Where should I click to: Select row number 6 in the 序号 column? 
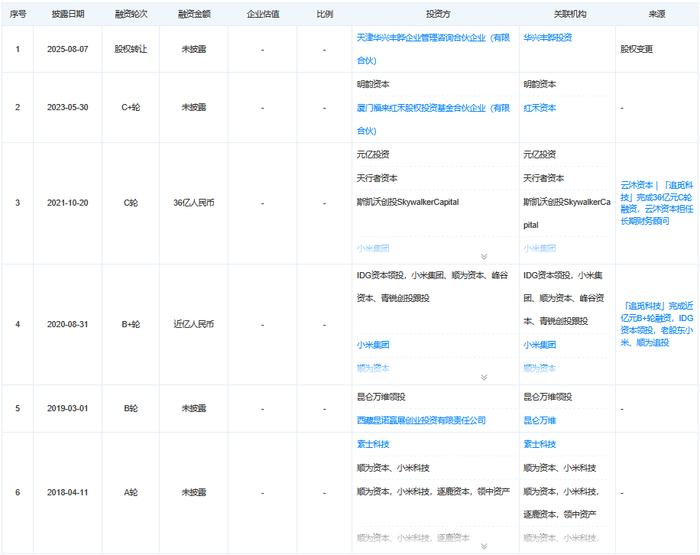pos(18,492)
